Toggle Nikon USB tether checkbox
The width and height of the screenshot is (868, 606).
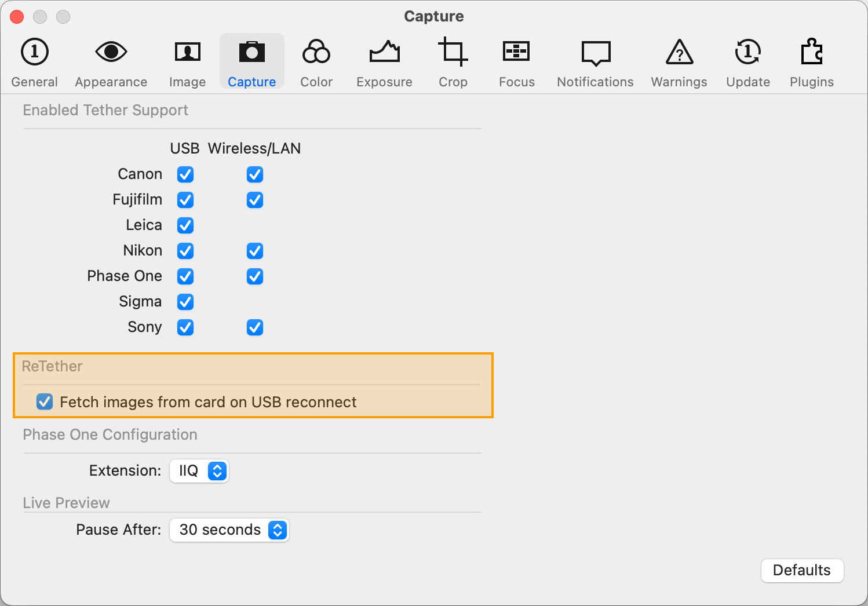[185, 251]
